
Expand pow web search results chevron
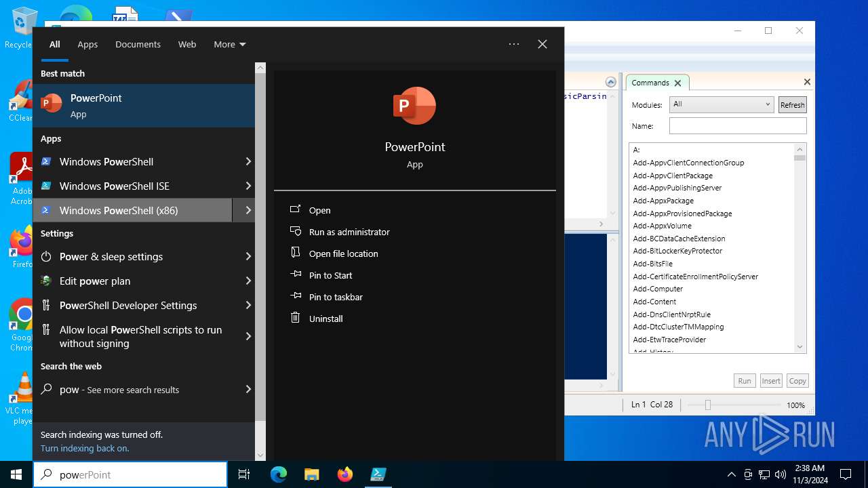(x=248, y=389)
